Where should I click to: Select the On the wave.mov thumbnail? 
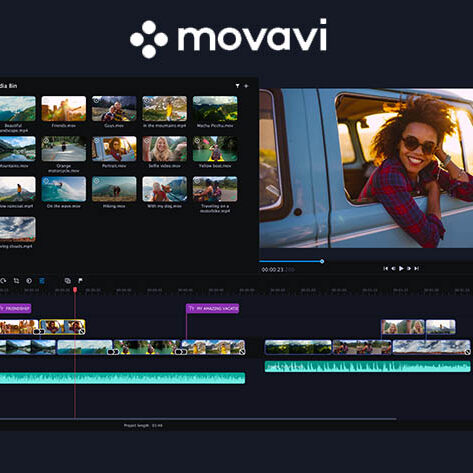coord(64,189)
